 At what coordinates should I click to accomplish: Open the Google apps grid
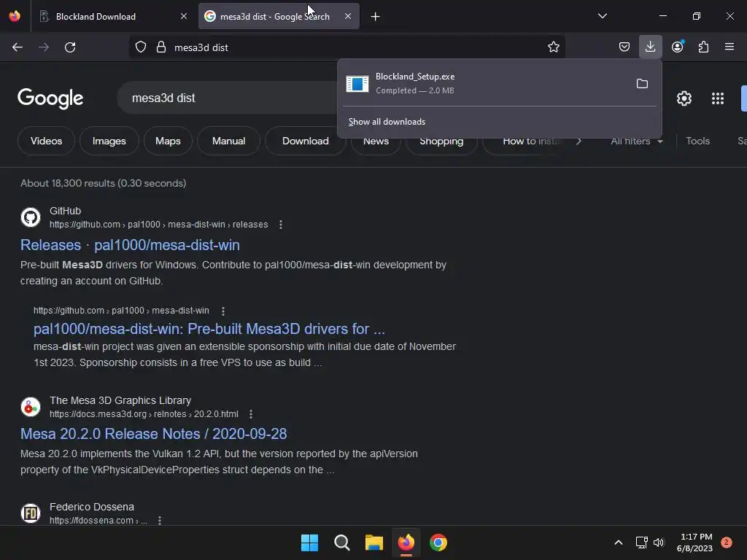[x=718, y=98]
